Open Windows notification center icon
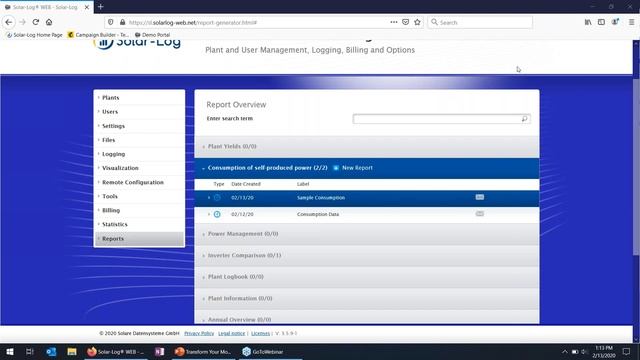The height and width of the screenshot is (360, 640). (627, 351)
